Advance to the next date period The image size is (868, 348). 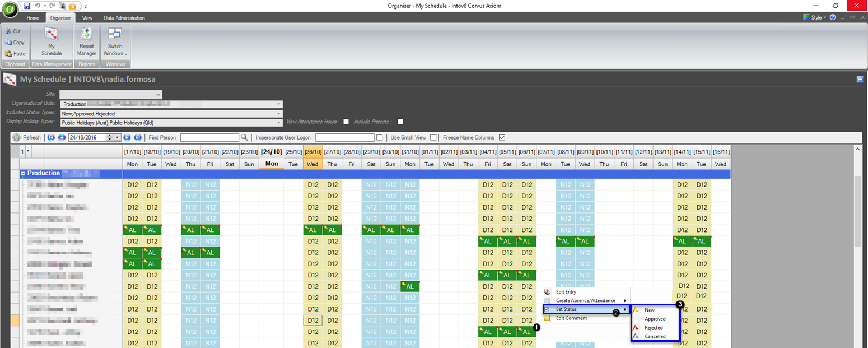tap(127, 137)
